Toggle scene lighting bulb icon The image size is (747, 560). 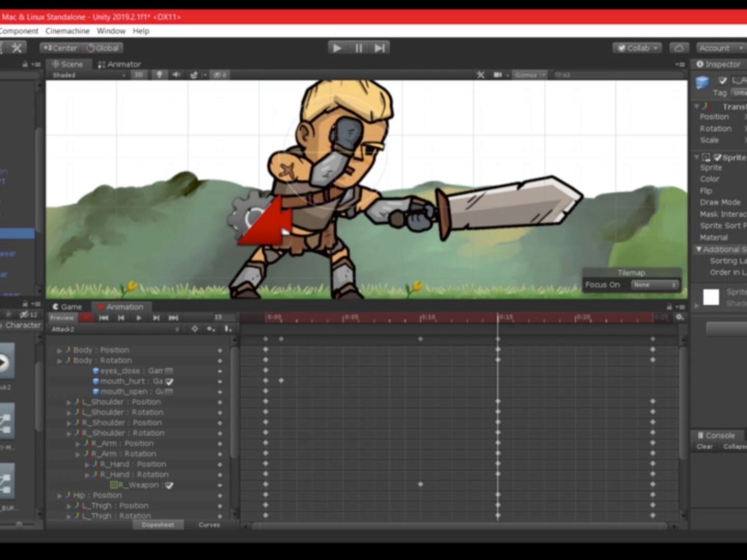point(159,75)
